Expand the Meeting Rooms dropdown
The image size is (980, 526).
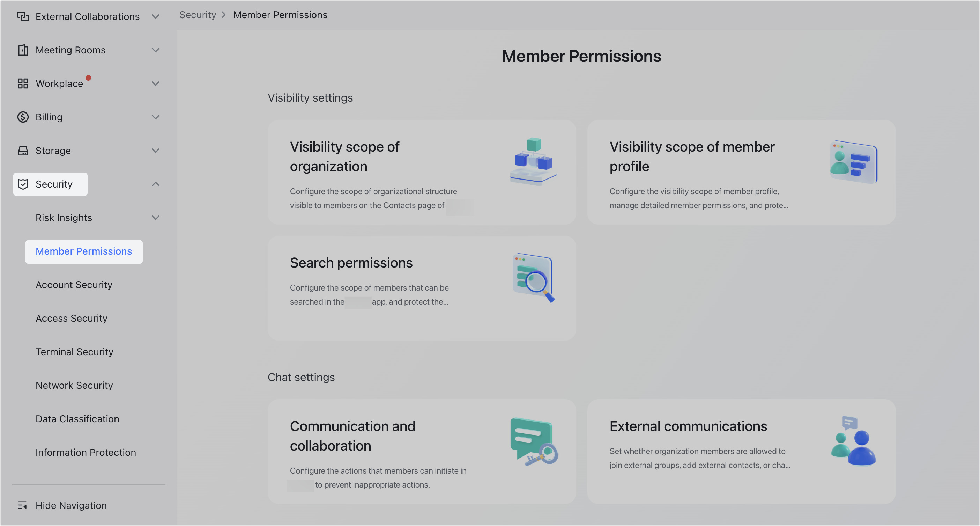point(156,50)
